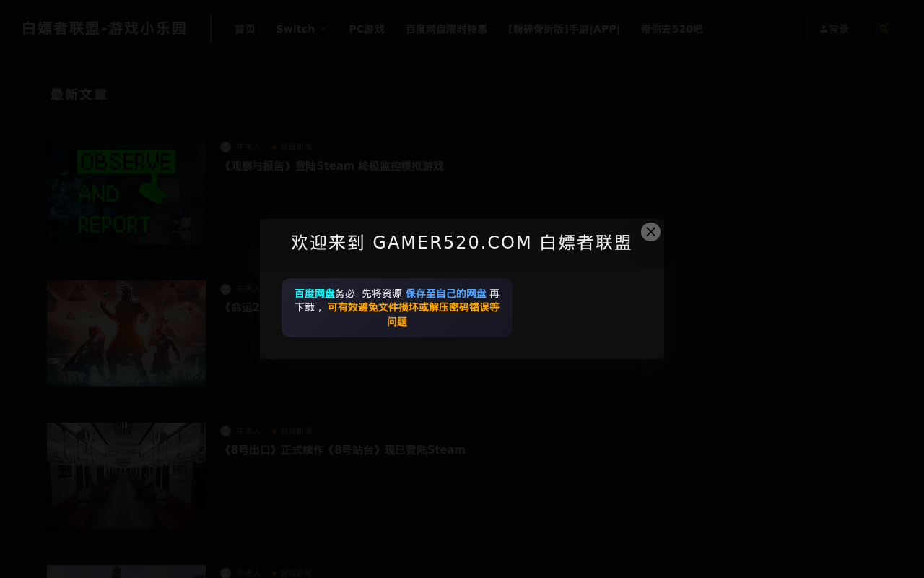
Task: Open article 《8号出口》正式续作《8号站台》现已登陆Steam
Action: [x=343, y=450]
